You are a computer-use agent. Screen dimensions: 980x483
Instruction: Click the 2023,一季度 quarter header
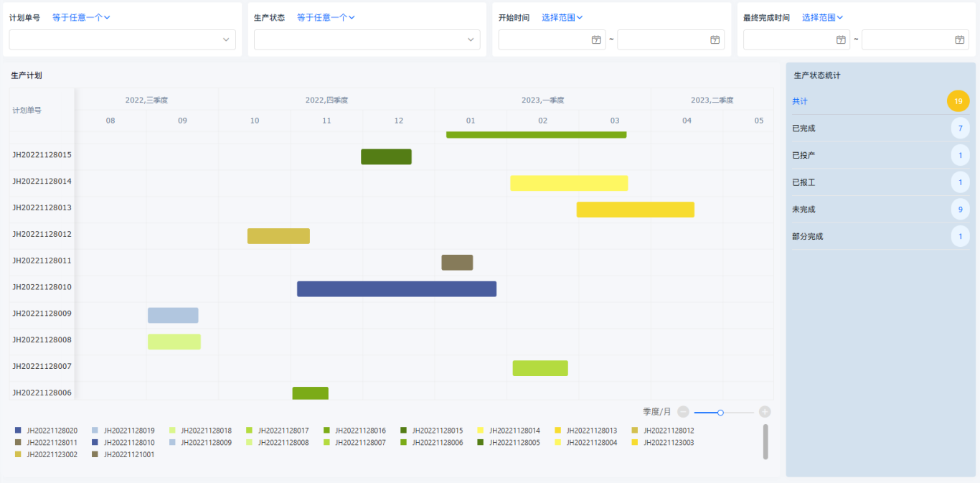click(543, 100)
